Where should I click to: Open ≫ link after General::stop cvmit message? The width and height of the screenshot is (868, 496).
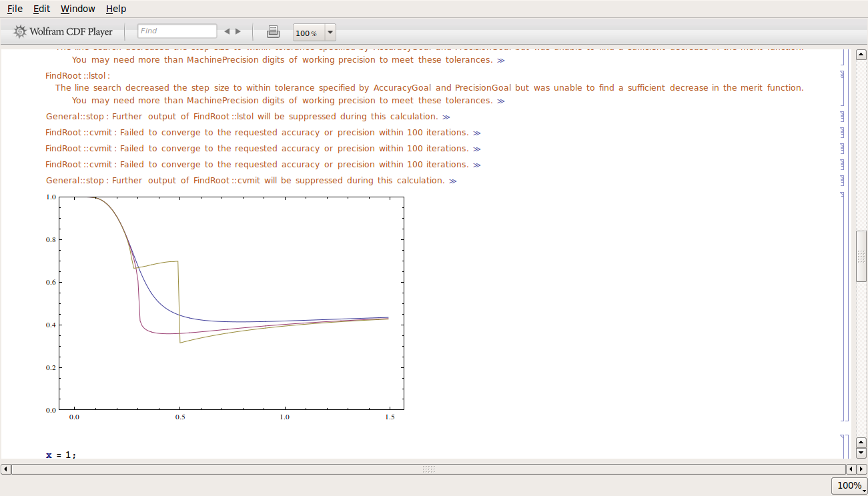click(453, 181)
